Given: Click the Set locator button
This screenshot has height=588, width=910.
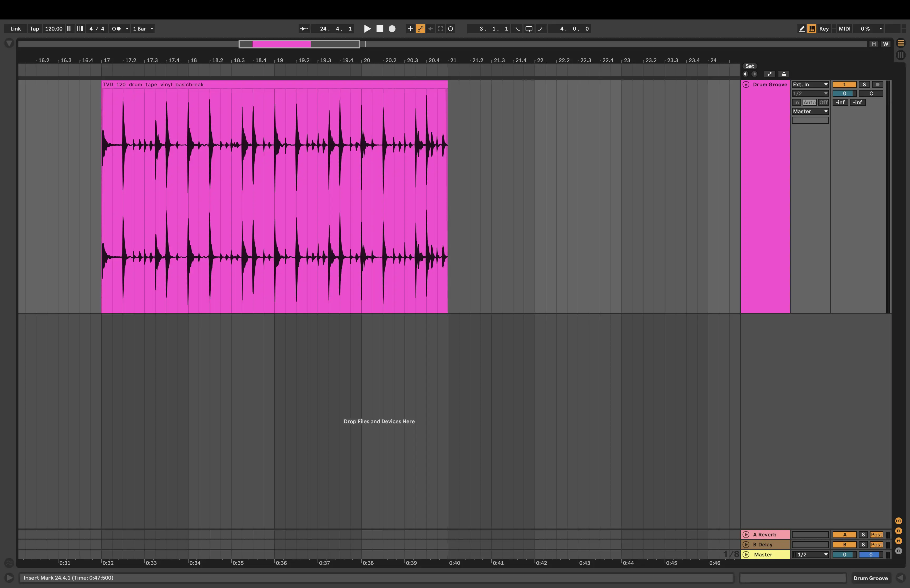Looking at the screenshot, I should pos(750,66).
